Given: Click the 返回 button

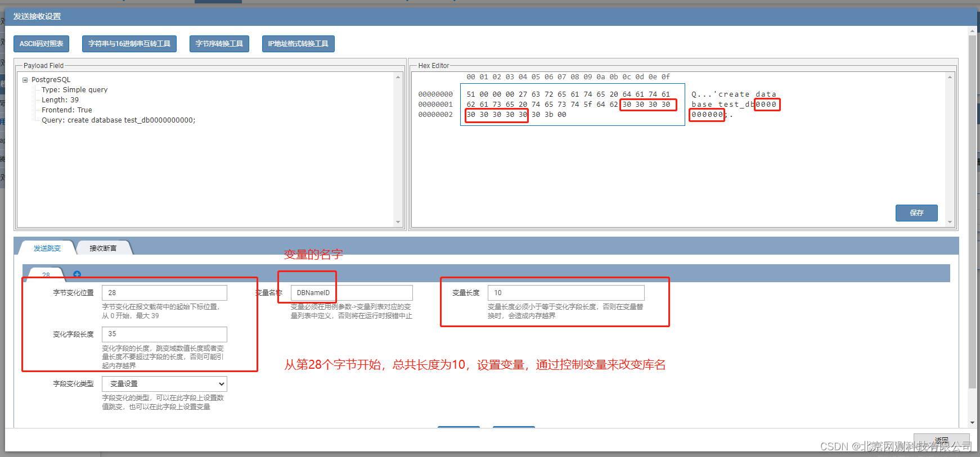Looking at the screenshot, I should [941, 441].
